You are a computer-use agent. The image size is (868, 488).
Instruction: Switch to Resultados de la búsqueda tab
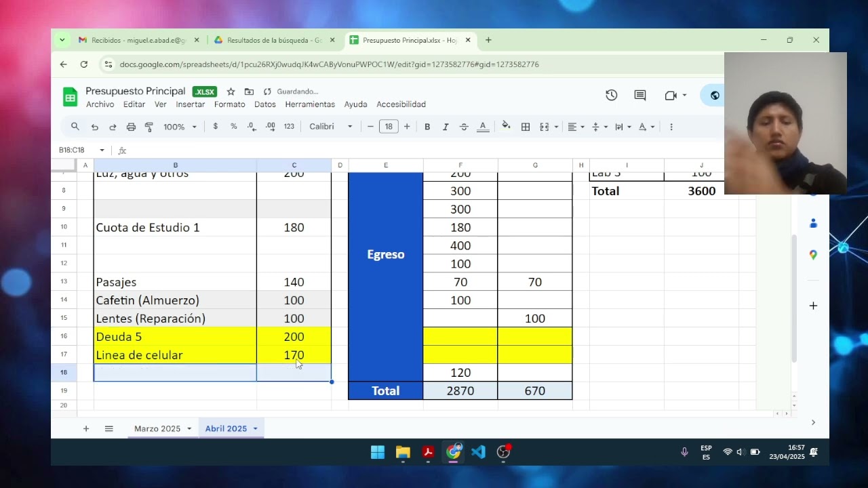[x=274, y=40]
